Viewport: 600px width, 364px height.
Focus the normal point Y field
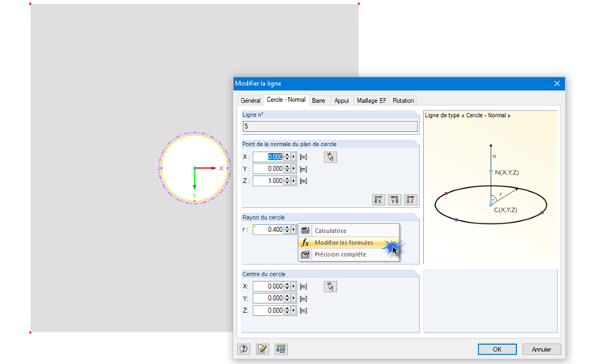tap(268, 169)
